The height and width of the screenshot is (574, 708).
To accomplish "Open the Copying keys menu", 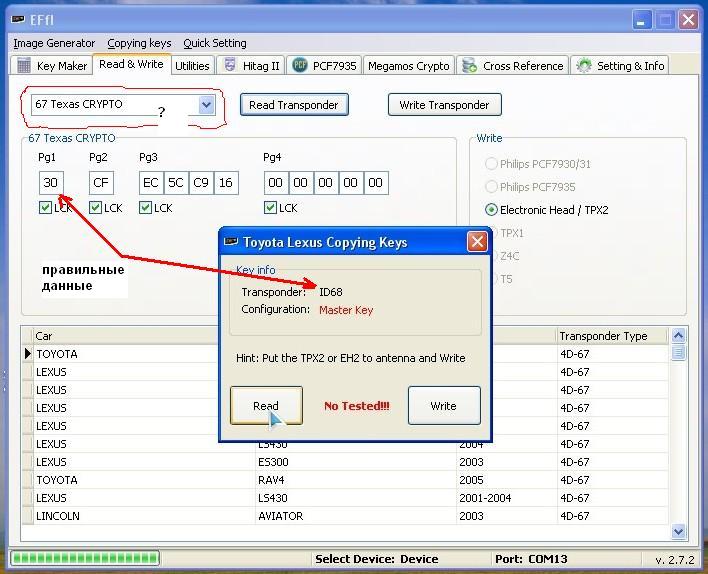I will tap(139, 43).
